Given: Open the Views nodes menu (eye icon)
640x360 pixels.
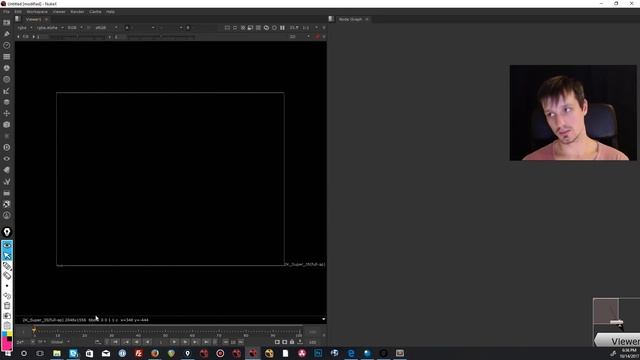Looking at the screenshot, I should coord(7,159).
